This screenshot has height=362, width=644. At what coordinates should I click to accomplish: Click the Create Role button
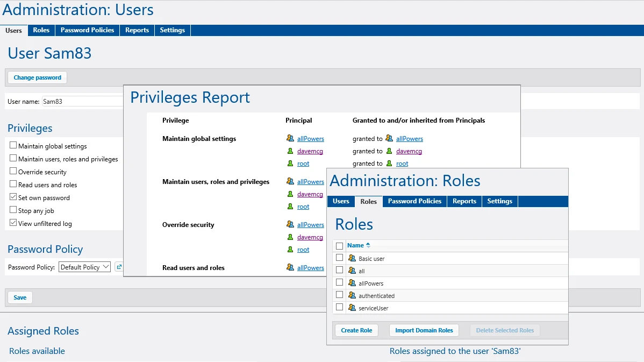[356, 330]
